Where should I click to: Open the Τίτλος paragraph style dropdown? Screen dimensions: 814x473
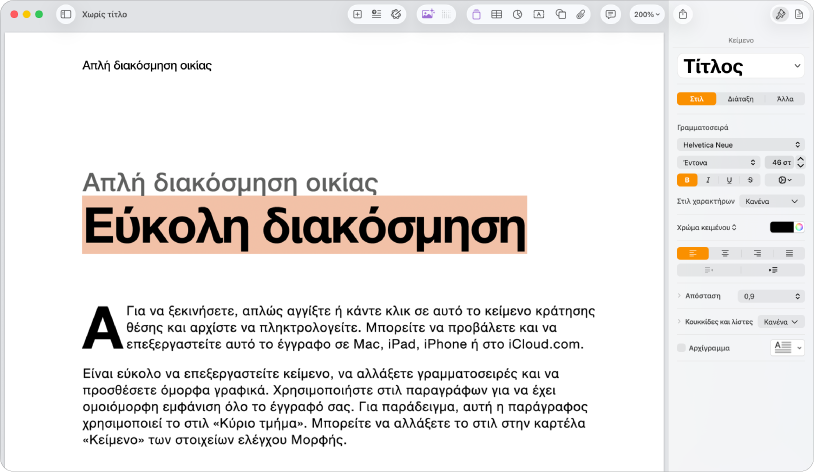coord(741,66)
